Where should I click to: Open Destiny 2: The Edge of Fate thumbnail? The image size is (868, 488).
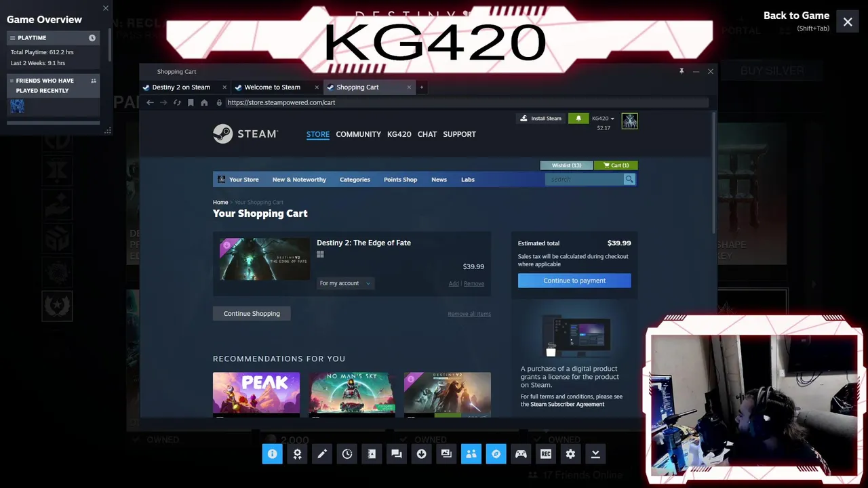264,259
